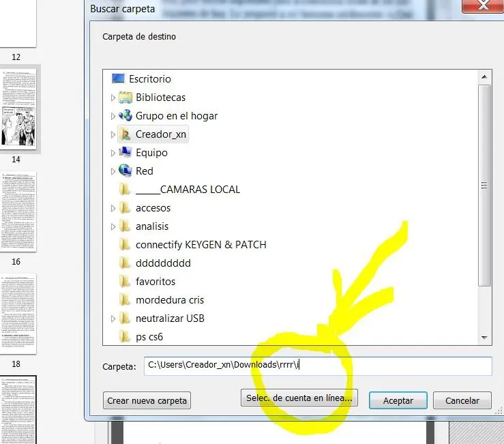The height and width of the screenshot is (444, 504).
Task: Expand the neutralizar USB folder node
Action: coord(113,319)
